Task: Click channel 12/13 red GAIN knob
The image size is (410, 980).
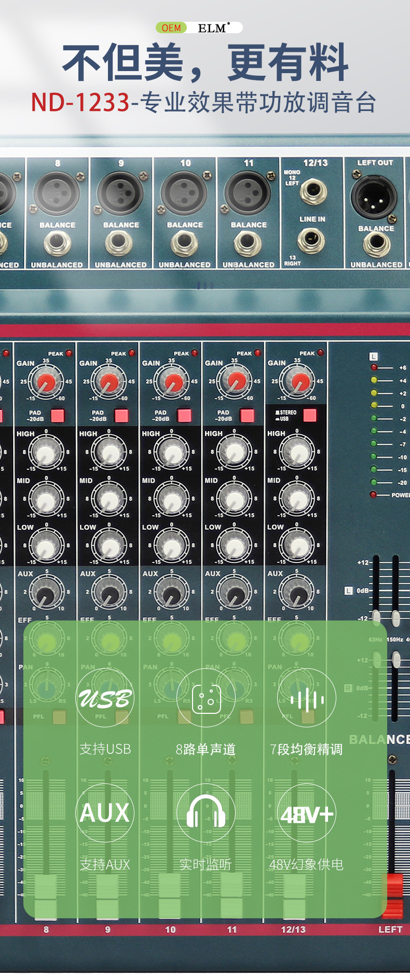Action: (298, 382)
